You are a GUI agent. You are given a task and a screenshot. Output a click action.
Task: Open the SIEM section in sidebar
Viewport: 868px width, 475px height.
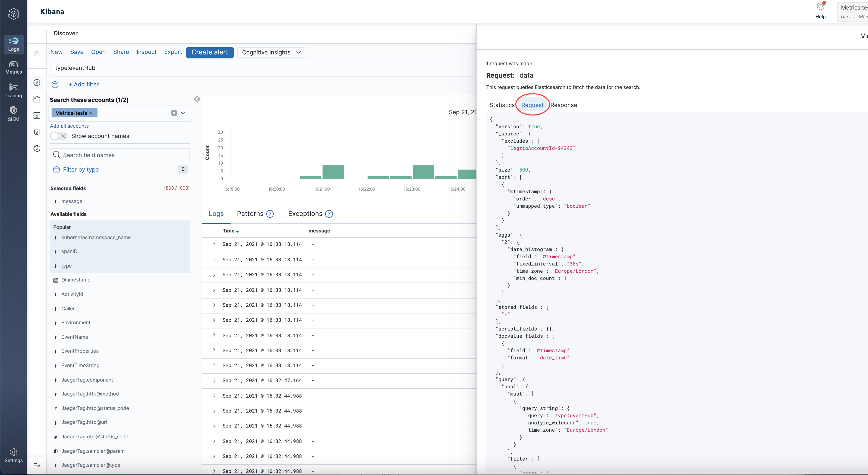13,114
